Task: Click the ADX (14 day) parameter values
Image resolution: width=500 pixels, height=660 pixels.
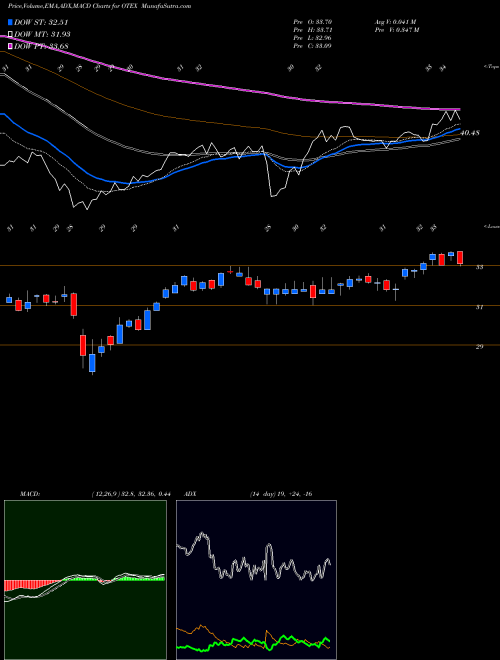Action: point(281,494)
